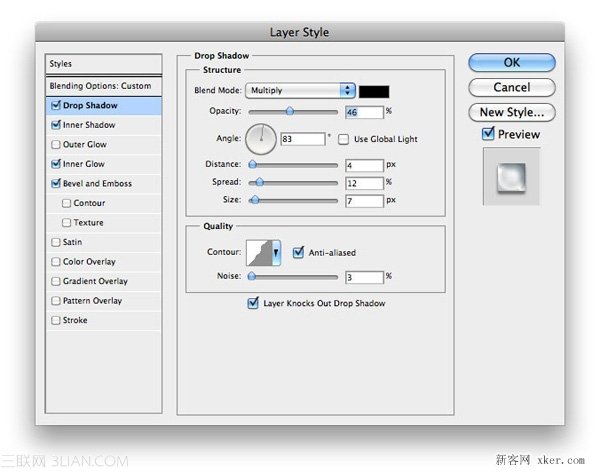Viewport: 600px width, 474px height.
Task: Enable the Color Overlay checkbox
Action: click(x=56, y=261)
